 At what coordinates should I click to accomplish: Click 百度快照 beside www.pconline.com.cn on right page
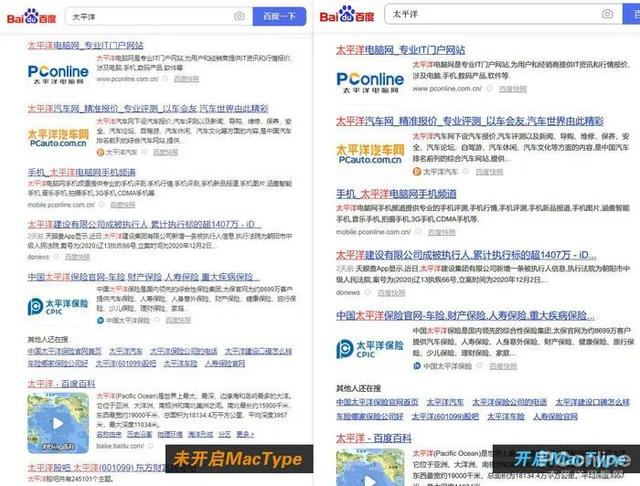pyautogui.click(x=513, y=89)
